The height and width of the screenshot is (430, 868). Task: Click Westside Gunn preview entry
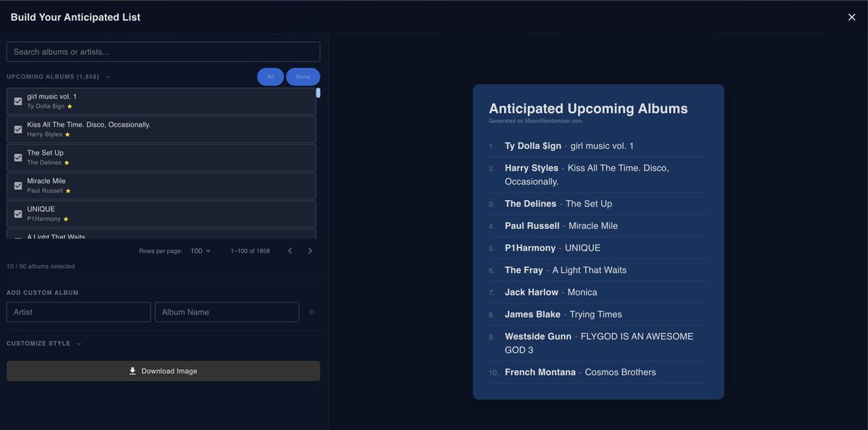(x=599, y=343)
